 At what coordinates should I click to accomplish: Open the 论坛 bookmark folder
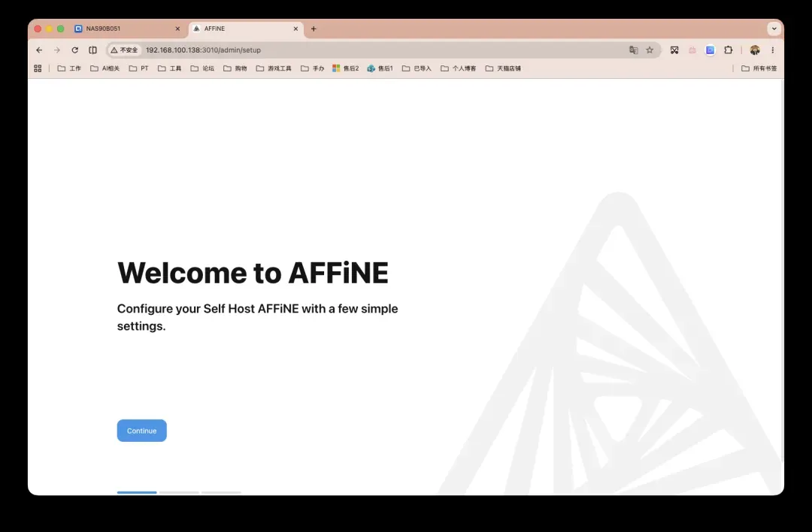202,68
